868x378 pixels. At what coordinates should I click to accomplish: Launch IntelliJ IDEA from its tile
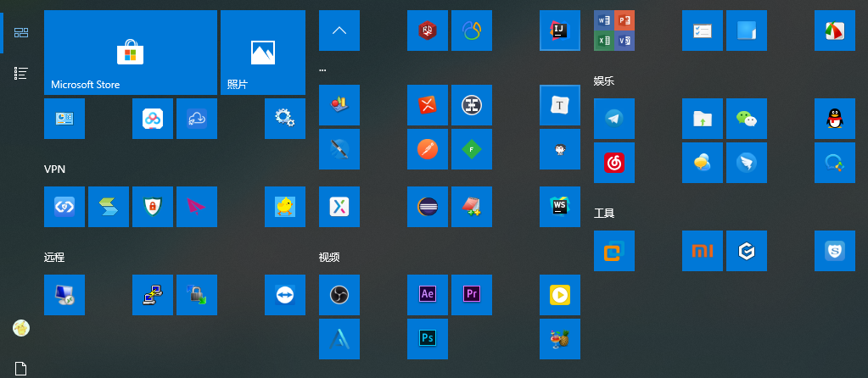click(560, 31)
